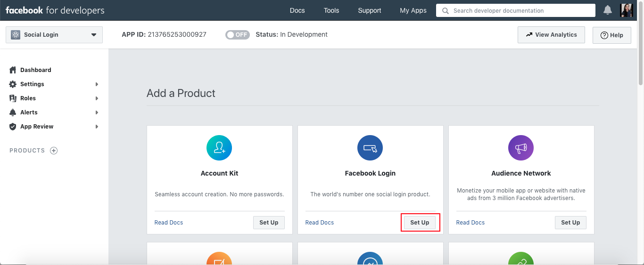Click the orange product icon in bottom row
Screen dimensions: 644x265
(x=219, y=258)
